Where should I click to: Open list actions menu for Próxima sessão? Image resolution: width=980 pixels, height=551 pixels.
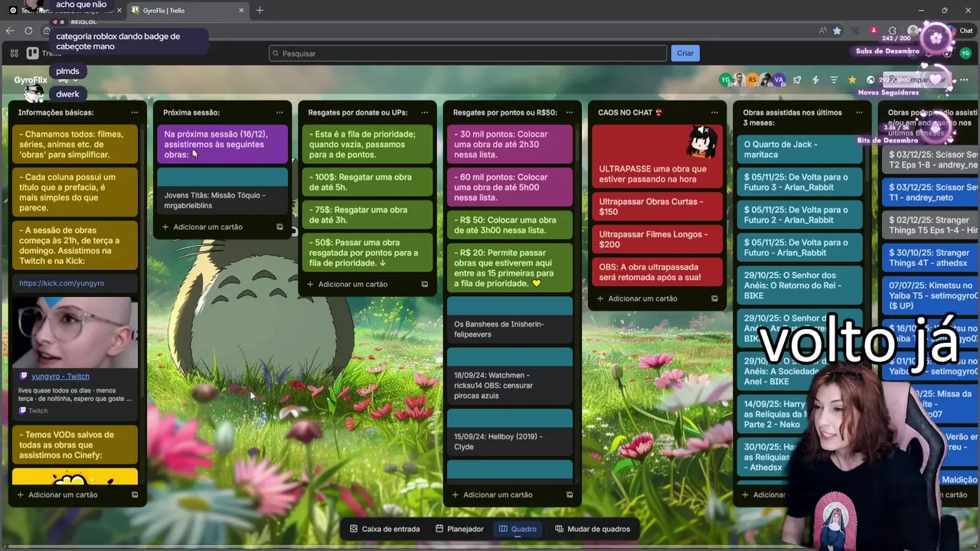[279, 112]
